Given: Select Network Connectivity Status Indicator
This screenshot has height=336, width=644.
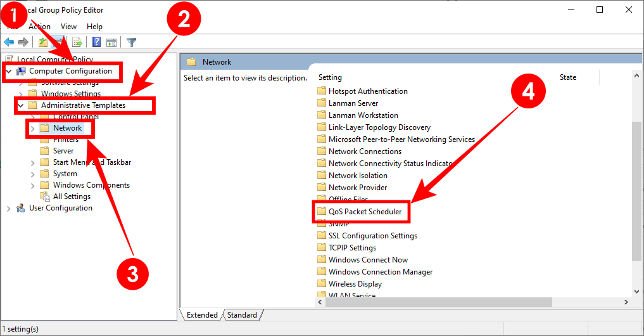Looking at the screenshot, I should [390, 164].
